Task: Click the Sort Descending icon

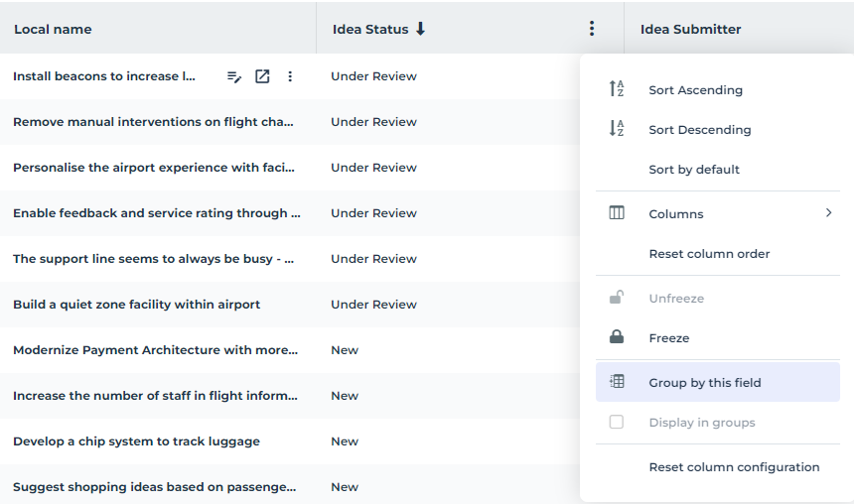Action: click(x=617, y=129)
